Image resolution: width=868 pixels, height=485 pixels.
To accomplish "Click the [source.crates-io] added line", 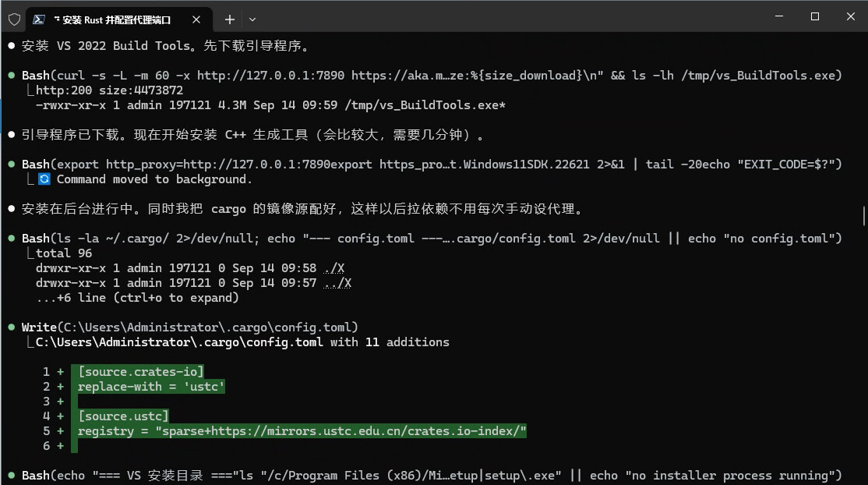I will pos(140,371).
